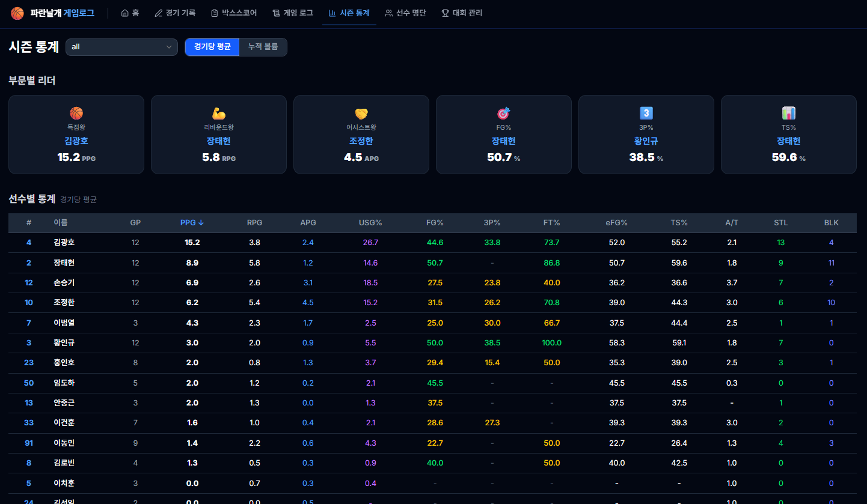Select the 득점왕 leader card
Viewport: 867px width, 504px height.
(76, 135)
